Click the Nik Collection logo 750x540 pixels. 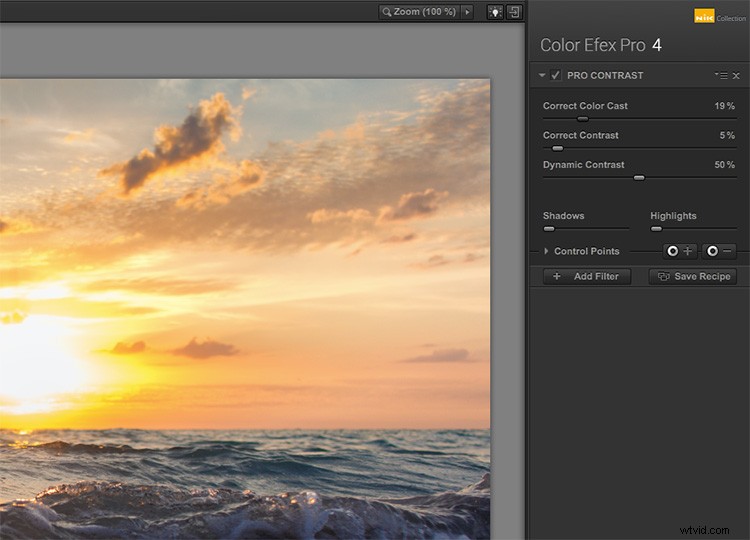[x=719, y=17]
